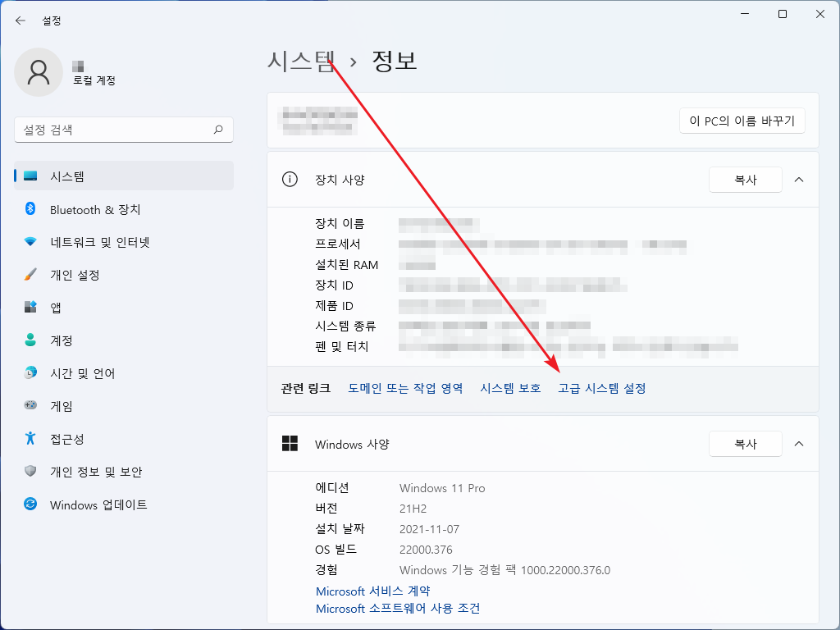Click the 장치 이름 label
Screen dimensions: 840x630
(x=340, y=223)
